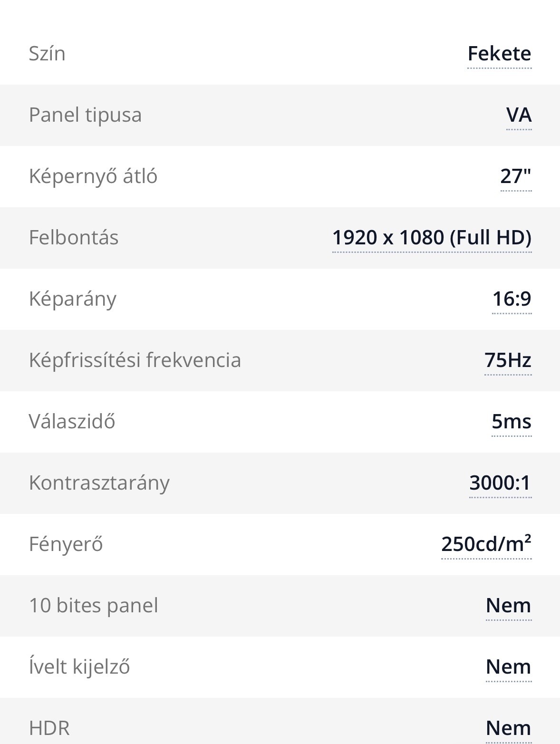Click the 3000:1 contrast ratio value
This screenshot has height=744, width=560.
coord(500,483)
